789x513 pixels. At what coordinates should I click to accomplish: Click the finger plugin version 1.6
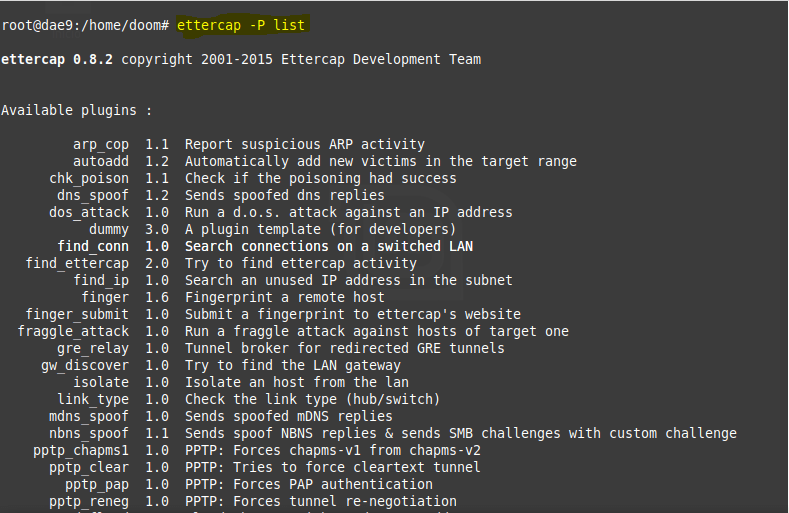pyautogui.click(x=157, y=297)
